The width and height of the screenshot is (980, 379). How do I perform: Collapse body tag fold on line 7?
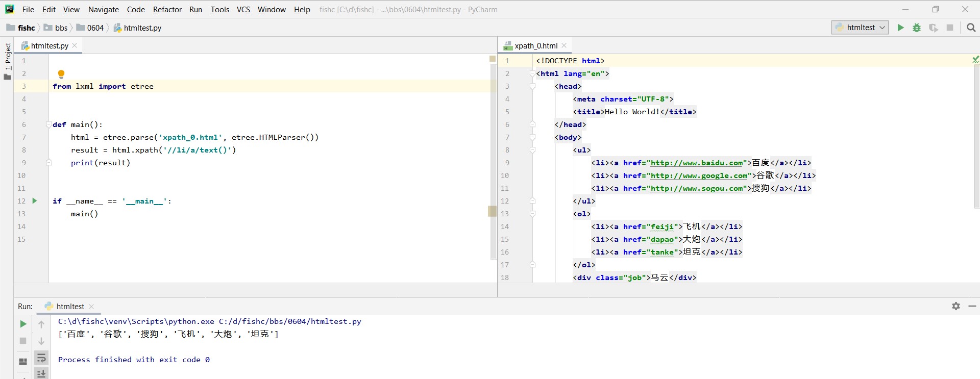pos(532,137)
